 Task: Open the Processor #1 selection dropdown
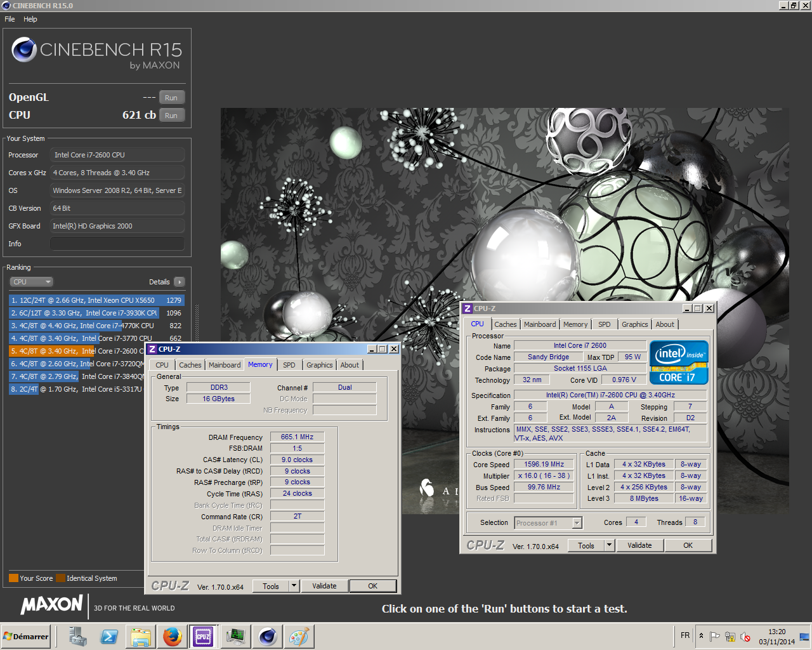click(548, 523)
